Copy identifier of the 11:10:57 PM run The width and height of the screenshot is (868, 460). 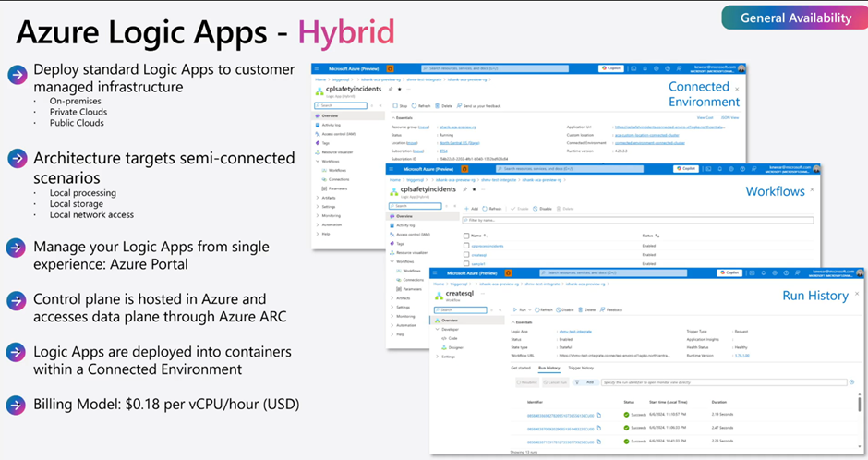tap(599, 415)
